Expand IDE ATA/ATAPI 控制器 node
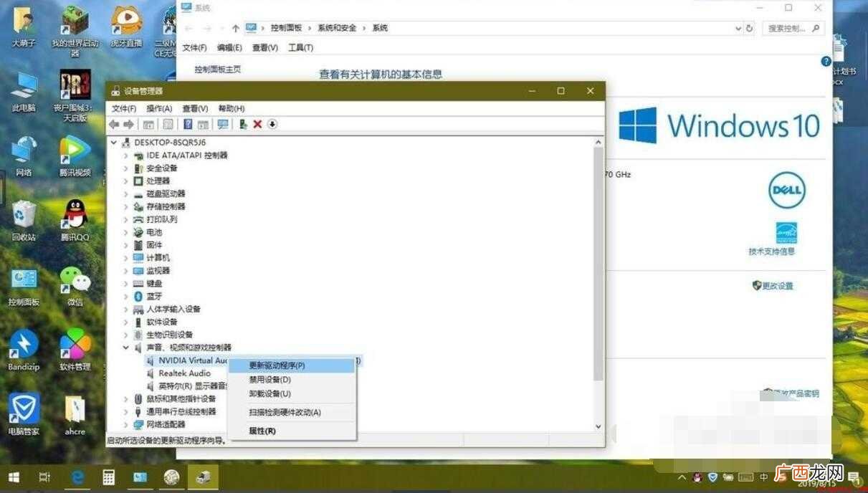 click(x=125, y=155)
